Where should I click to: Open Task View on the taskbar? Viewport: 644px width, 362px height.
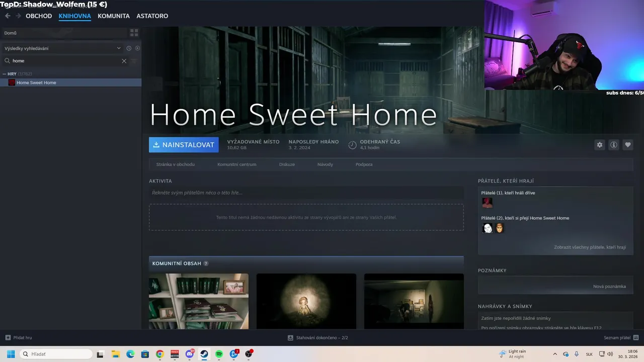[x=101, y=354]
